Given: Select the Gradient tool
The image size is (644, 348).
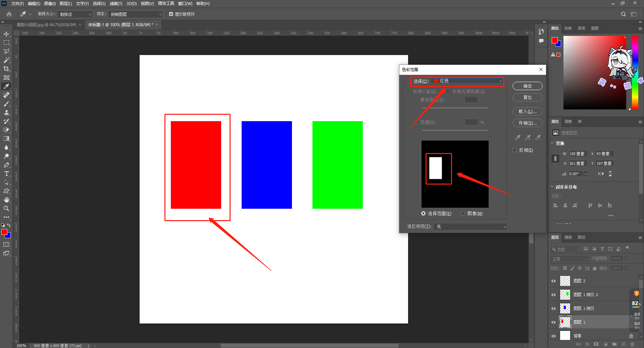Looking at the screenshot, I should pos(6,139).
